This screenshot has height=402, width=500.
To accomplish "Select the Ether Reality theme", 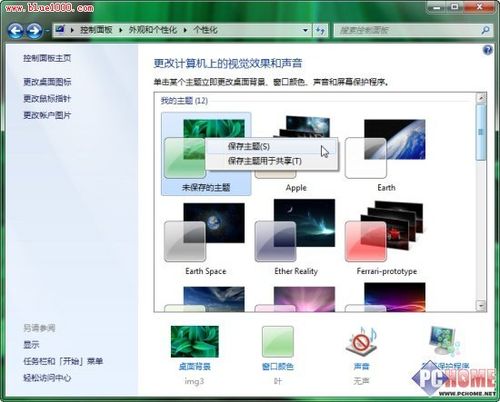I will pyautogui.click(x=296, y=238).
